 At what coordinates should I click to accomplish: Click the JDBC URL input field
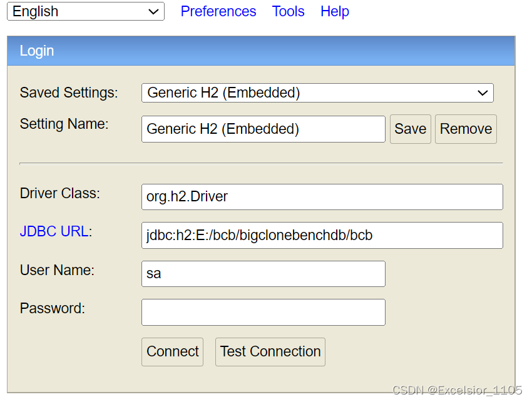pyautogui.click(x=322, y=236)
